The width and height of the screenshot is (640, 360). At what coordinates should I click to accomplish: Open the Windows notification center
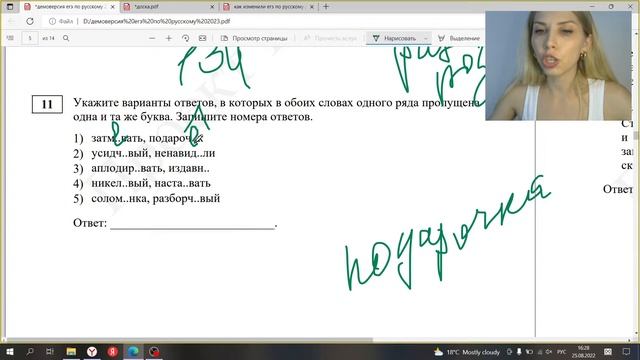(x=627, y=351)
